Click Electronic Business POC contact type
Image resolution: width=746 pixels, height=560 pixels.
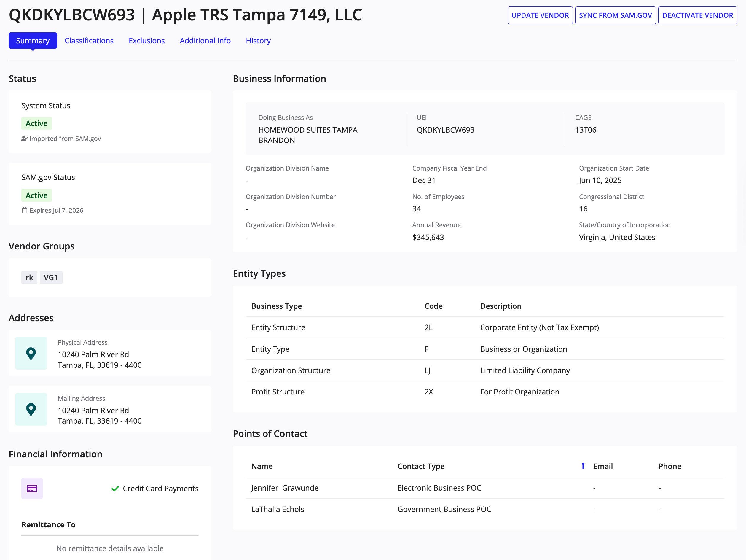[439, 488]
